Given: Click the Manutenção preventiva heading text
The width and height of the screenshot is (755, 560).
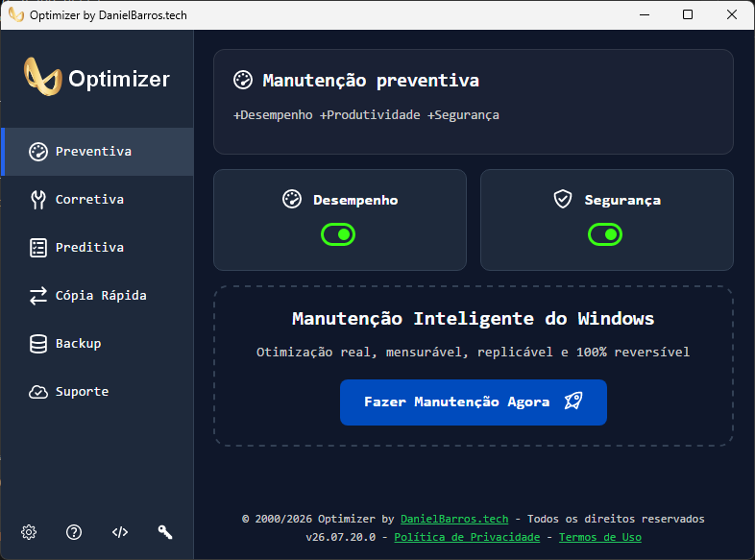Looking at the screenshot, I should pos(371,81).
